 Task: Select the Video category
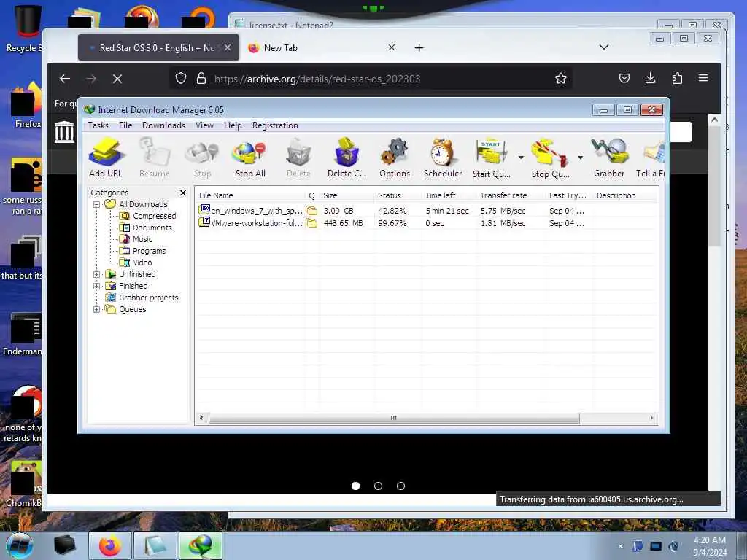coord(136,262)
